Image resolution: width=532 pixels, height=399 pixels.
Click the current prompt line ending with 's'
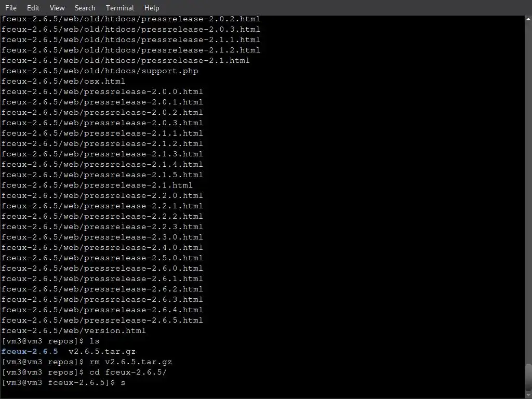pyautogui.click(x=63, y=383)
